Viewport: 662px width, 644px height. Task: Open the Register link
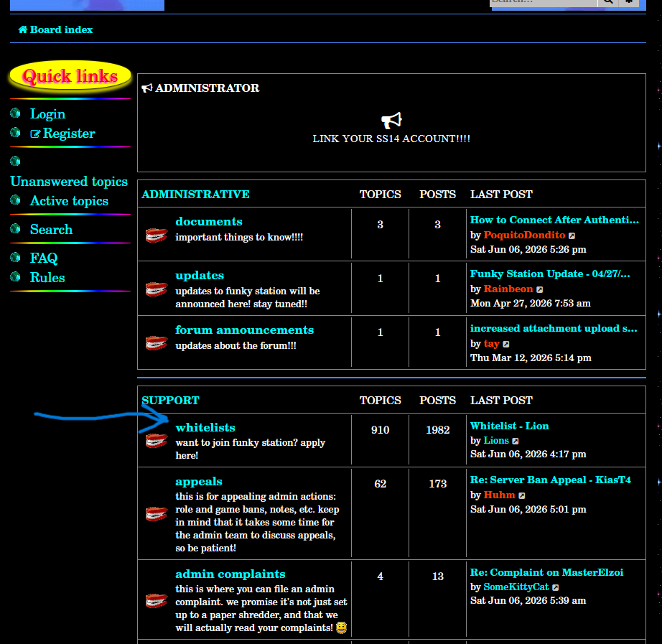[x=62, y=134]
